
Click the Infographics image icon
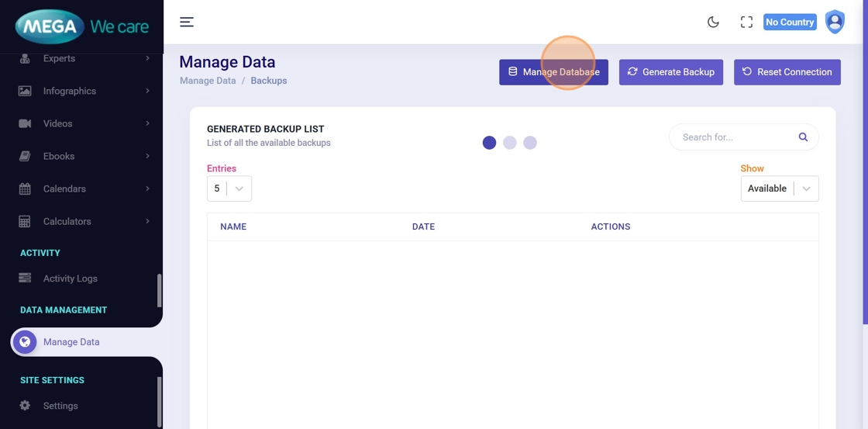25,91
